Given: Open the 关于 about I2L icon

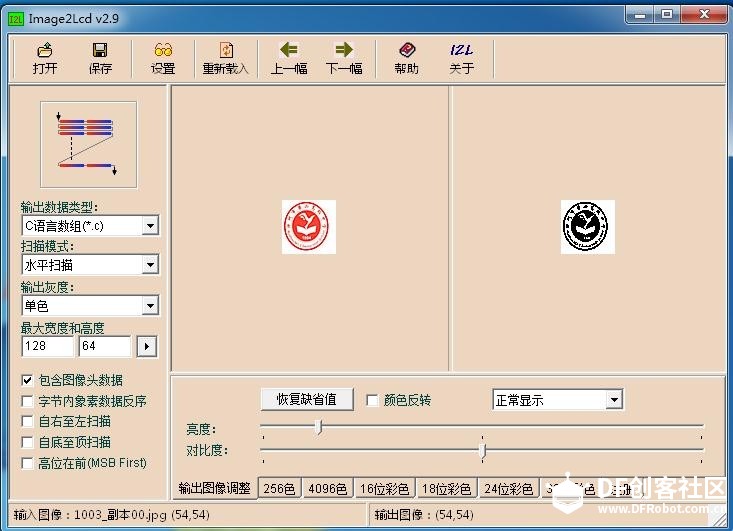Looking at the screenshot, I should (461, 58).
